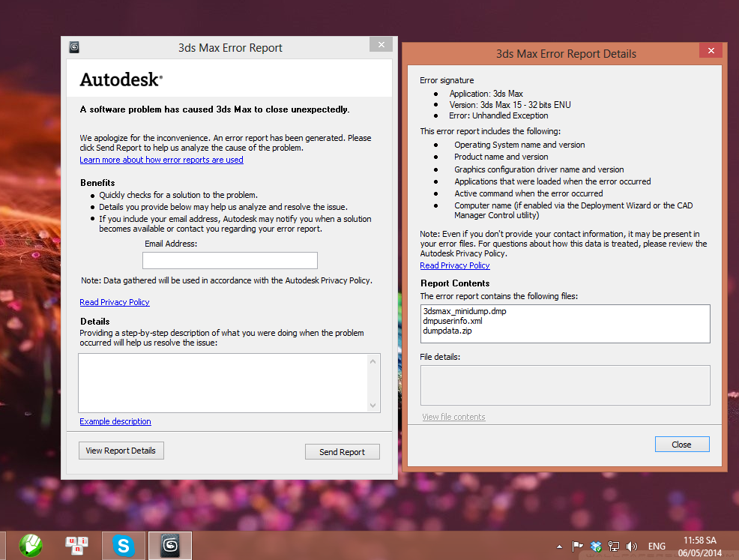
Task: Click 'Active command when the error occurred' bullet
Action: (x=528, y=193)
